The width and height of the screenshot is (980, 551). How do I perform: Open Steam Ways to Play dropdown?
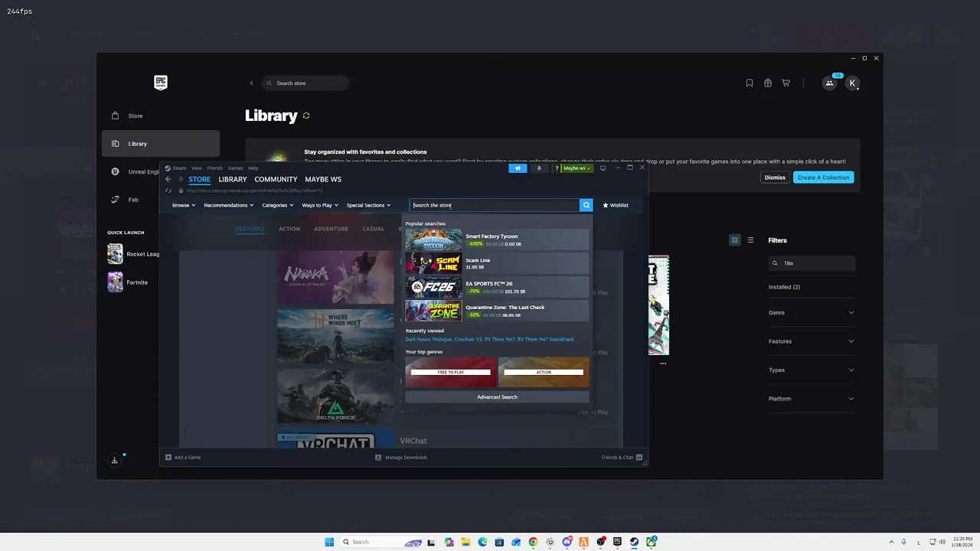319,205
